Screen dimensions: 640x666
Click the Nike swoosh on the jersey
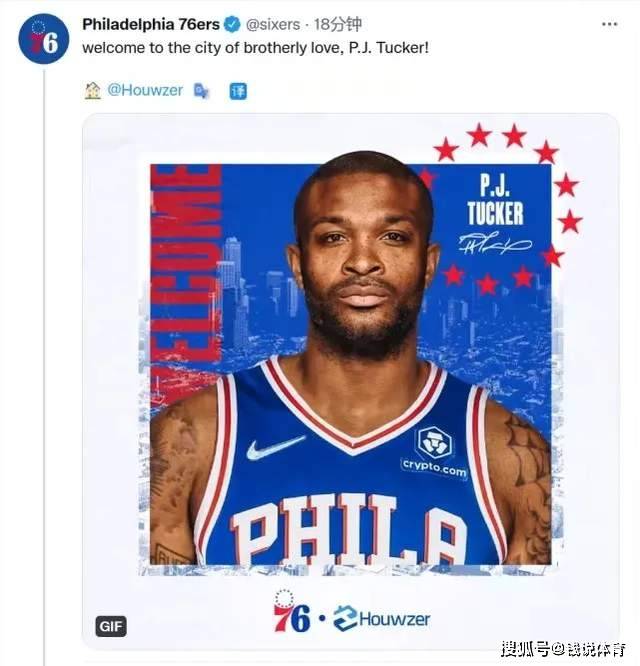point(276,449)
